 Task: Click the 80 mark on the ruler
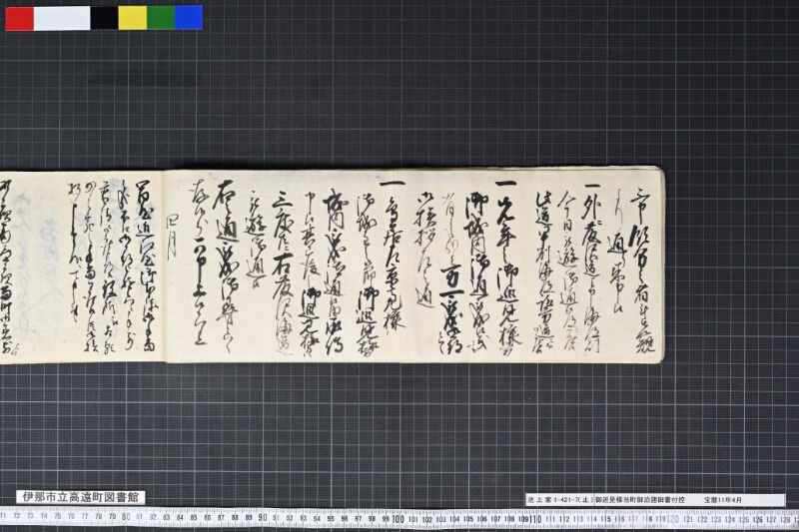pyautogui.click(x=126, y=517)
